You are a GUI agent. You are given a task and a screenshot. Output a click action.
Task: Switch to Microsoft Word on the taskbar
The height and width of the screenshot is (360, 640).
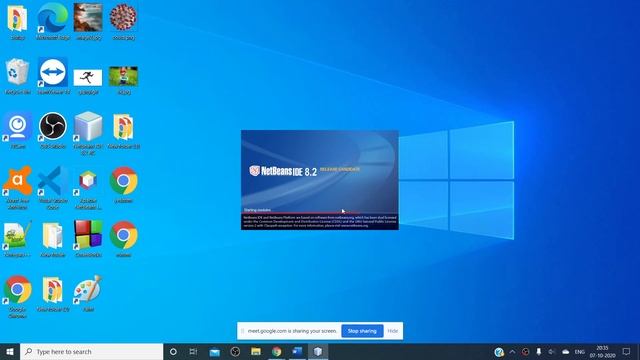[x=298, y=352]
